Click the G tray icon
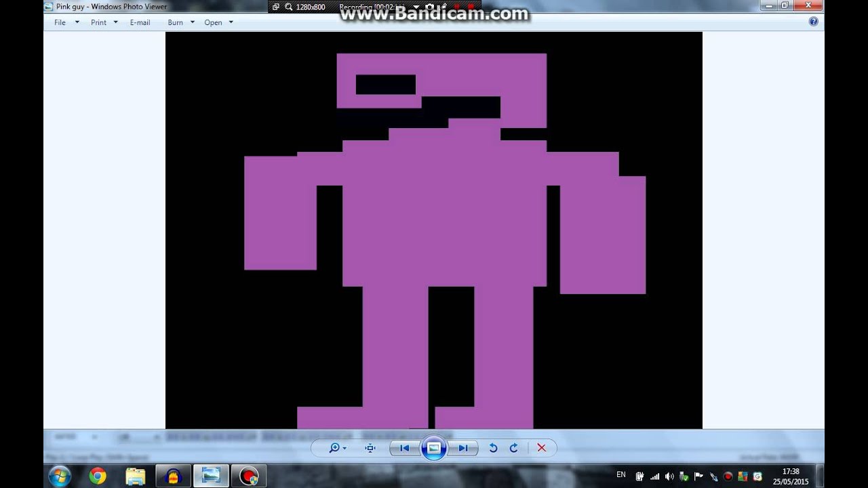This screenshot has width=868, height=488. [x=757, y=476]
